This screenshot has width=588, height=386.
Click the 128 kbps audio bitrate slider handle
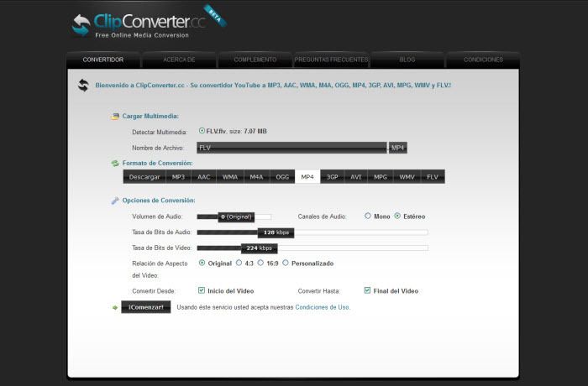click(276, 232)
